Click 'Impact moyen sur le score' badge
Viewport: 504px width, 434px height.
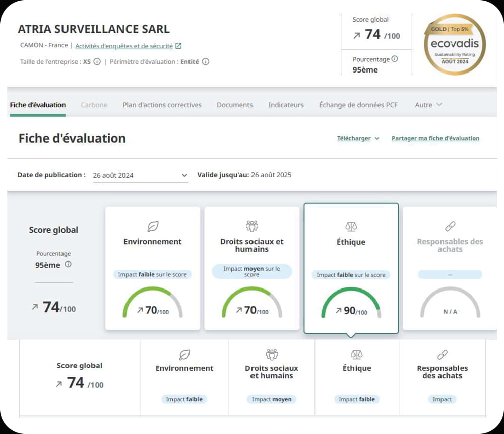(251, 271)
